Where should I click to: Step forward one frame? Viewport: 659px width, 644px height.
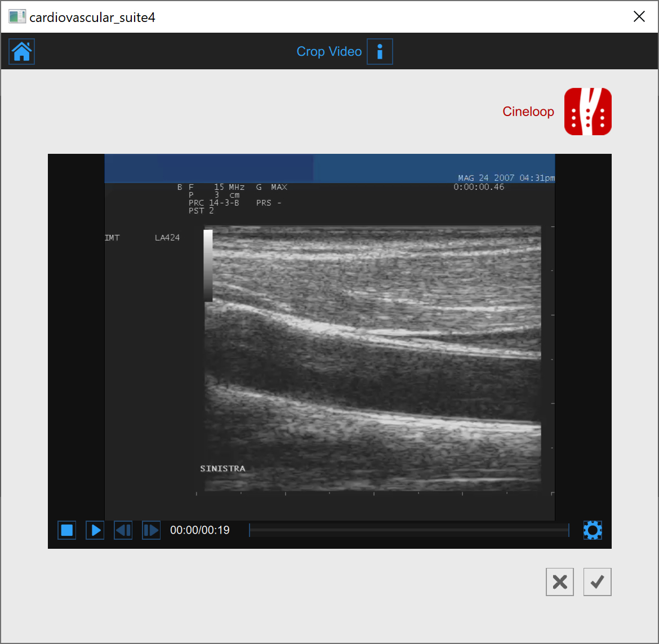click(151, 530)
